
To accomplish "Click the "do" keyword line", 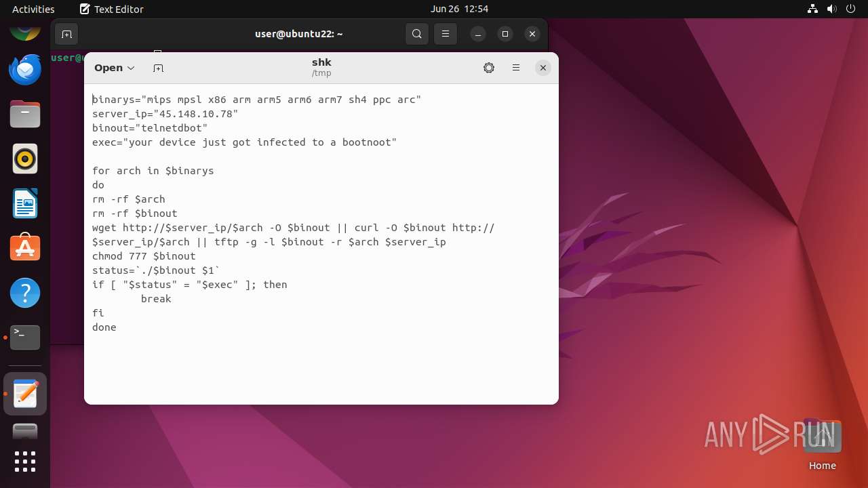I will click(x=98, y=185).
